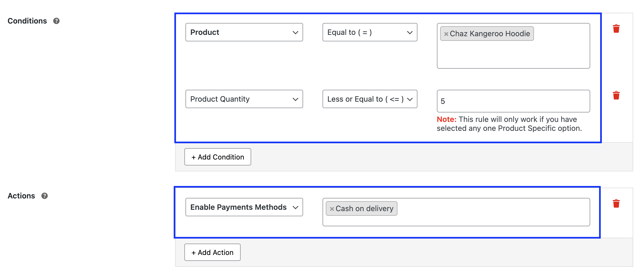Open the Conditions help tooltip icon

pyautogui.click(x=56, y=21)
